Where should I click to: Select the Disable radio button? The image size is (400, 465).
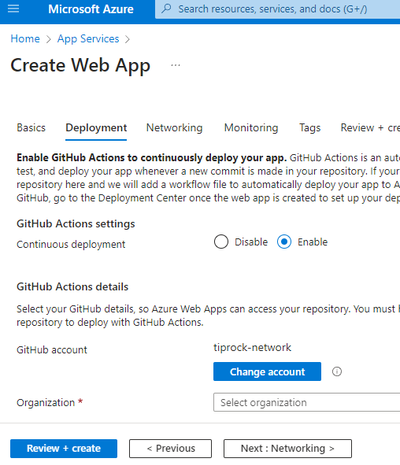221,242
